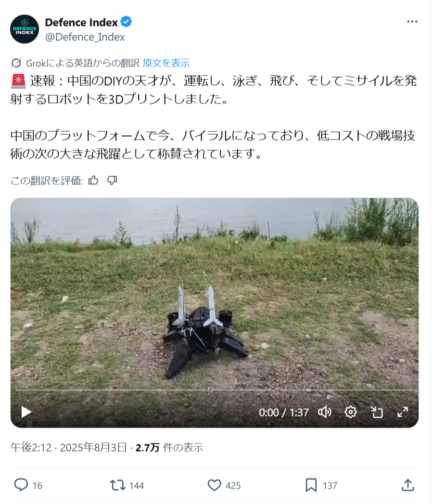433x504 pixels.
Task: Repost using the retweet icon
Action: (x=117, y=485)
